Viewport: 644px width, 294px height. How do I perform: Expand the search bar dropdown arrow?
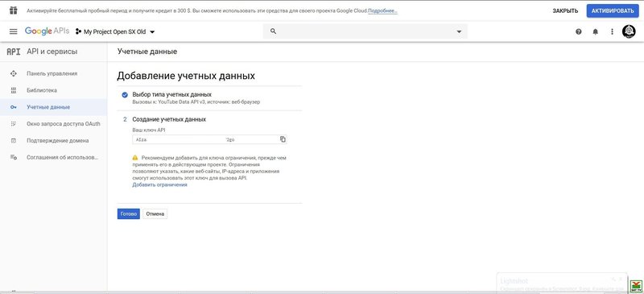coord(459,31)
